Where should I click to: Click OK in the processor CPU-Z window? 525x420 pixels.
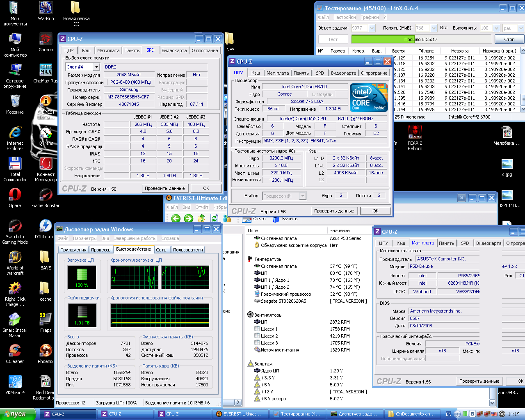375,211
